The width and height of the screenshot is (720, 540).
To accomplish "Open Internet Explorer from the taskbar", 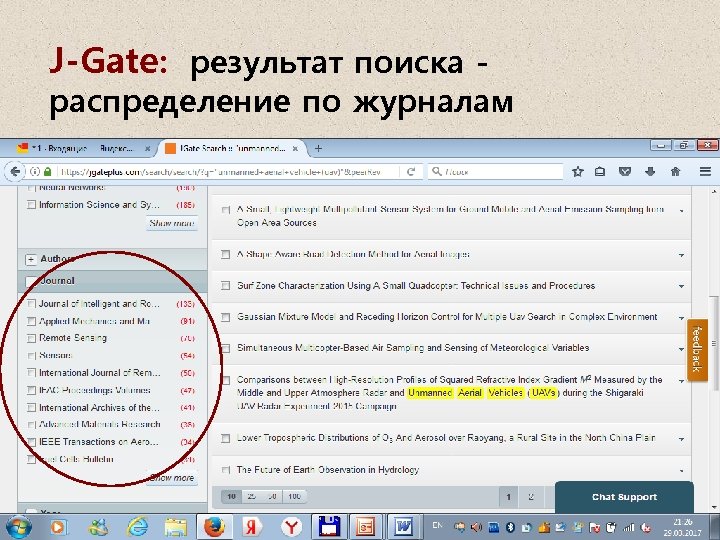I will coord(137,527).
